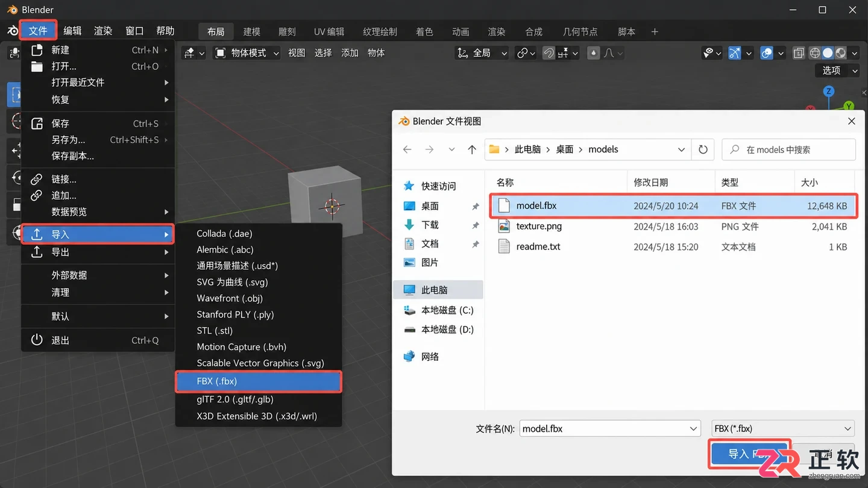Click the 文件名 filename input field
This screenshot has width=868, height=488.
coord(610,428)
